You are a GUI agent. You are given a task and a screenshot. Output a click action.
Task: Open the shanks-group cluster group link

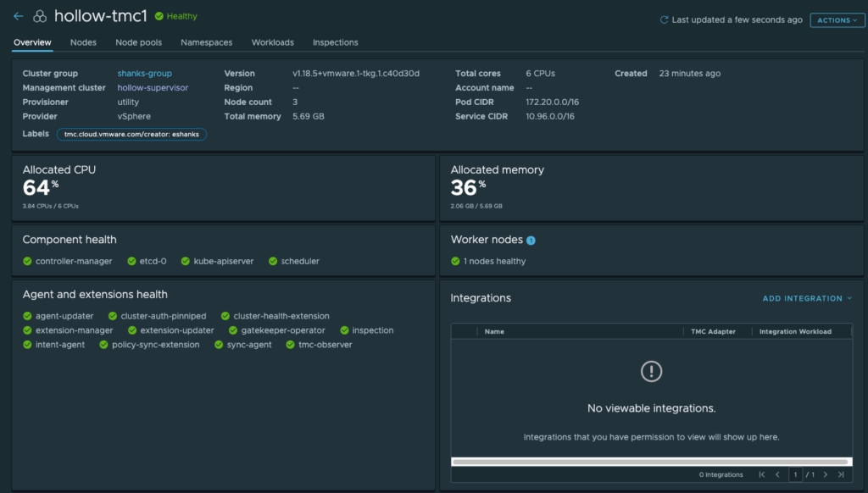point(144,74)
